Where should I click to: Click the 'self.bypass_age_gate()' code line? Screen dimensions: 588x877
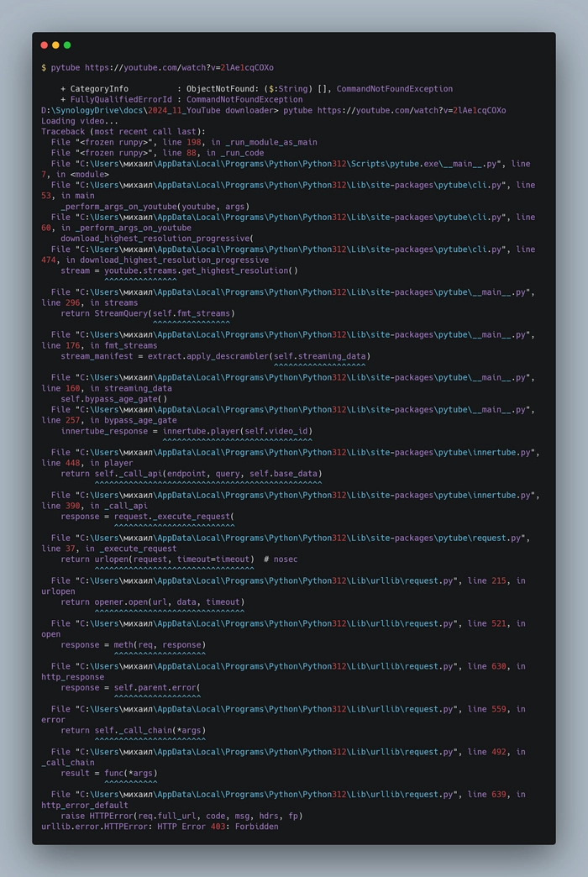click(x=113, y=399)
